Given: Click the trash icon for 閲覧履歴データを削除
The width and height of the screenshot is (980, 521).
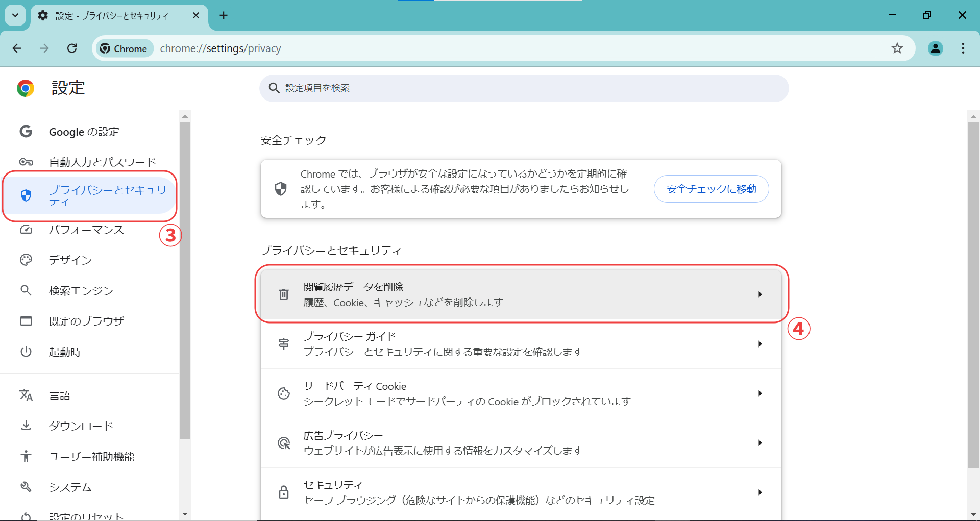Looking at the screenshot, I should (x=284, y=294).
